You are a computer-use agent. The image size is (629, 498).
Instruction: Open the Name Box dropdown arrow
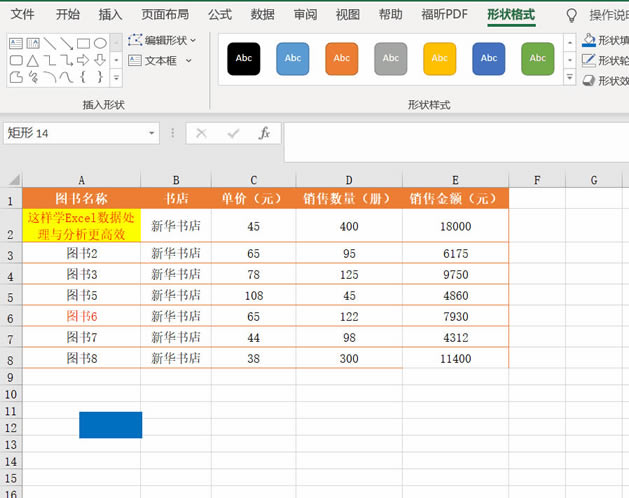[x=152, y=133]
